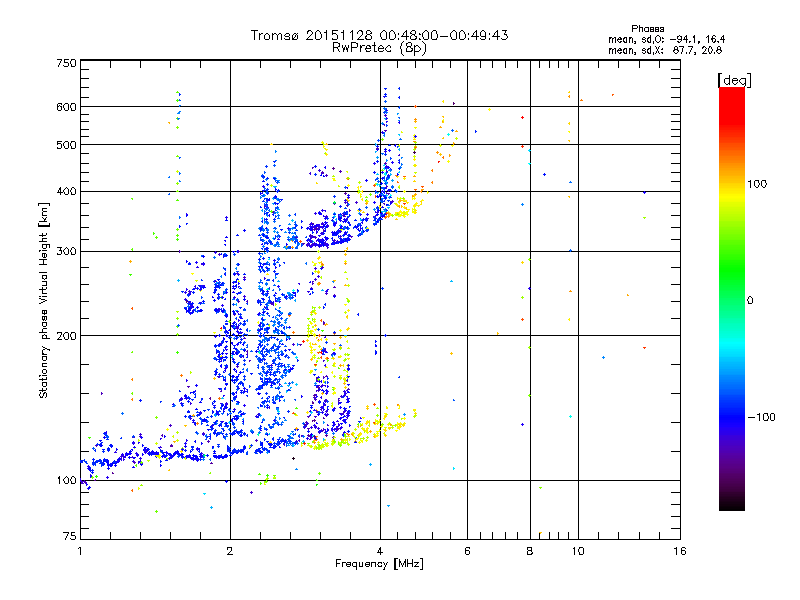
Task: Click the 'Frequency [MHz]' axis label
Action: pyautogui.click(x=379, y=564)
